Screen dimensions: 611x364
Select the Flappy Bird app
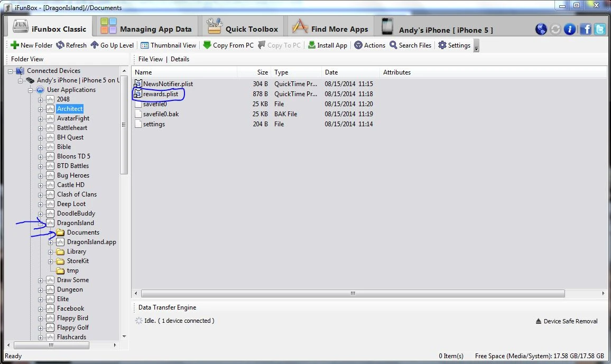[72, 318]
